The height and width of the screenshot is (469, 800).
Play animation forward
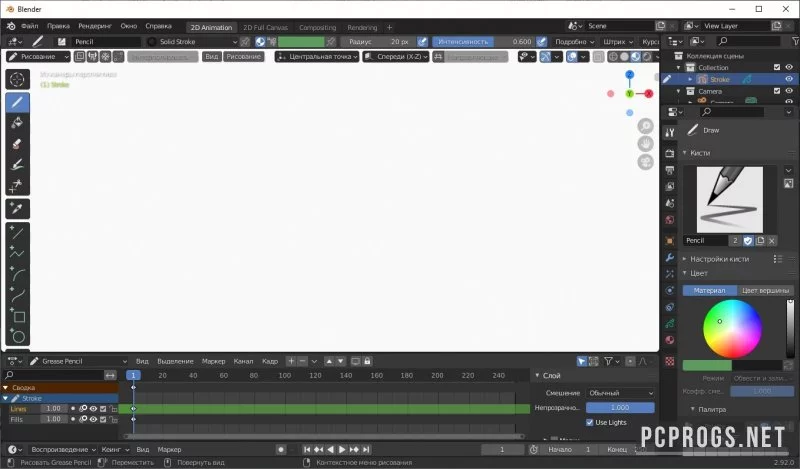point(342,450)
